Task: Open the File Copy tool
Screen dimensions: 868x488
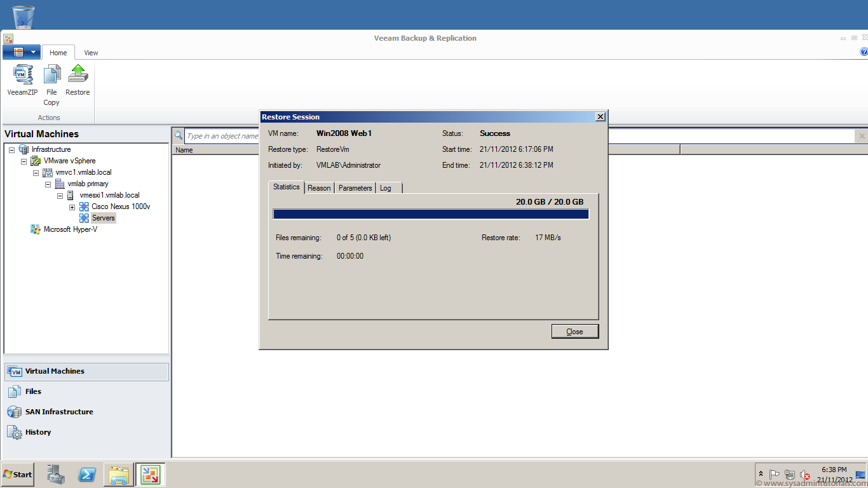Action: coord(51,85)
